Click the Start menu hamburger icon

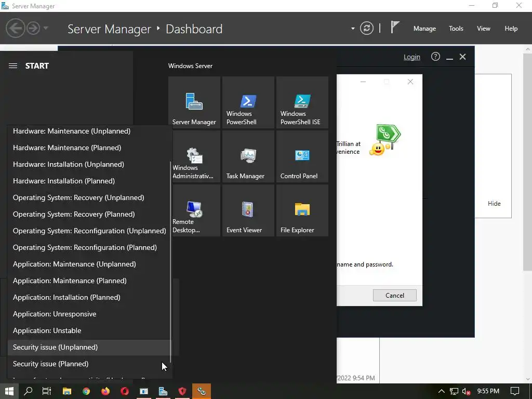point(13,66)
